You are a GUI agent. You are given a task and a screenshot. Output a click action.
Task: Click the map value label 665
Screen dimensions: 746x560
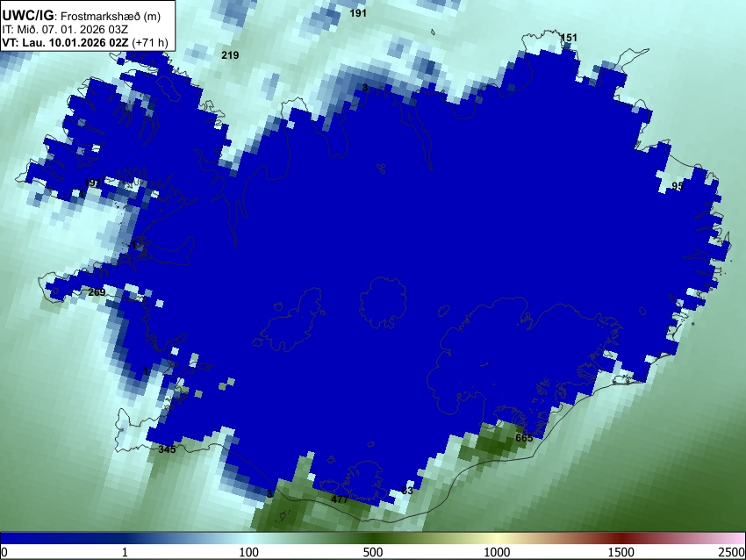524,438
